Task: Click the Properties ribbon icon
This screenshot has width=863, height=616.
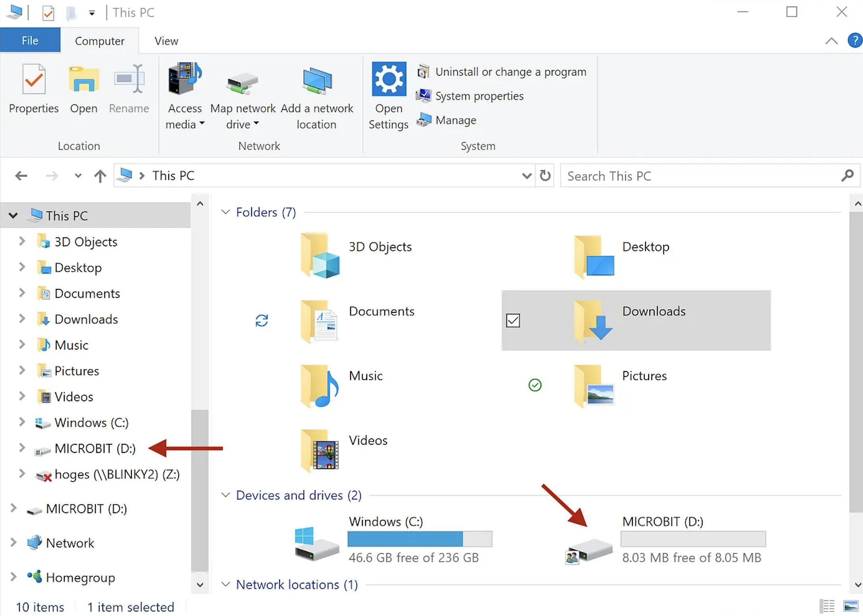Action: (x=34, y=79)
